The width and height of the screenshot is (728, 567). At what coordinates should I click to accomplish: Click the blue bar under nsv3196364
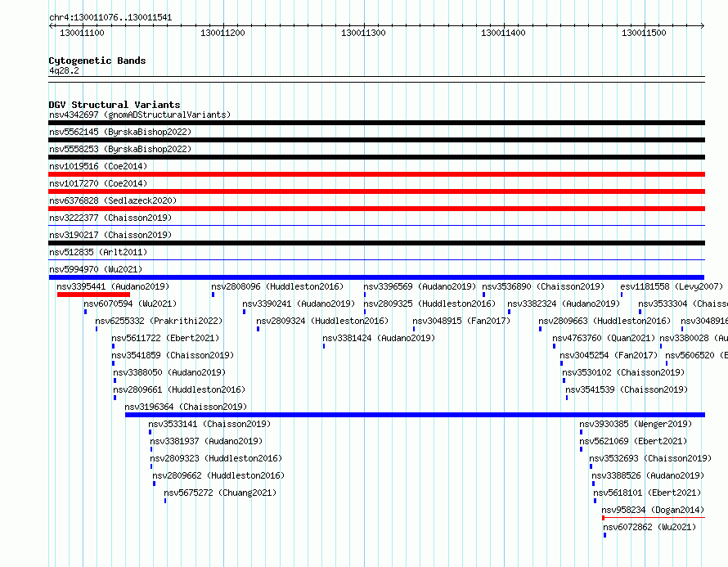pos(415,415)
